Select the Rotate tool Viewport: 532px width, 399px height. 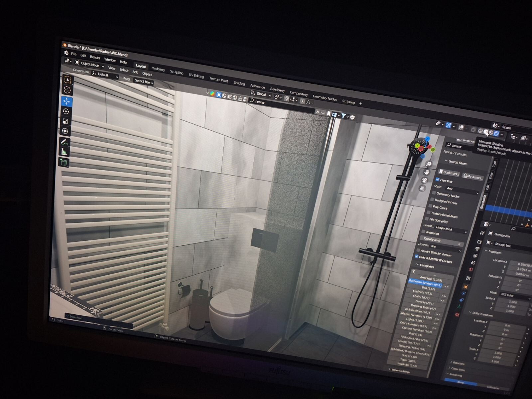click(66, 111)
